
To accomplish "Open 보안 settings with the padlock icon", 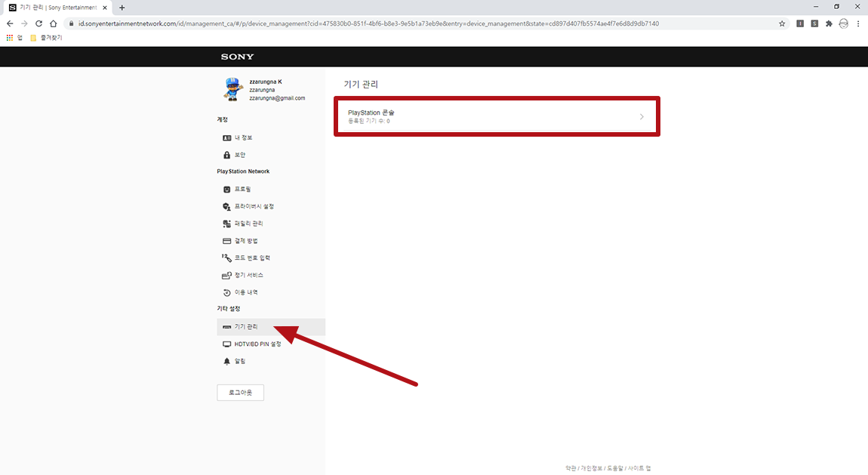I will click(x=226, y=155).
